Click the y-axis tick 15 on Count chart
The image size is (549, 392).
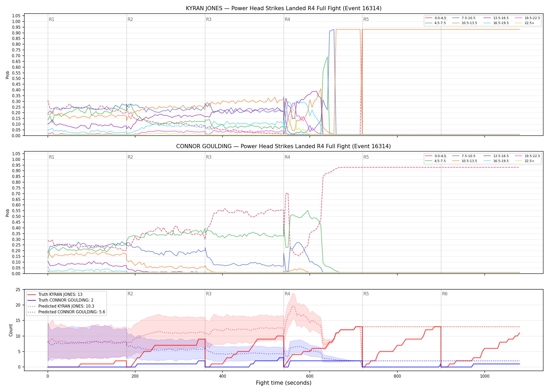[x=18, y=321]
